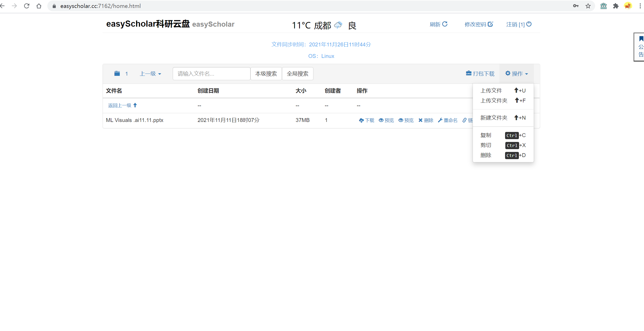The width and height of the screenshot is (644, 331).
Task: Click the 打包下载 briefcase icon
Action: (x=468, y=73)
